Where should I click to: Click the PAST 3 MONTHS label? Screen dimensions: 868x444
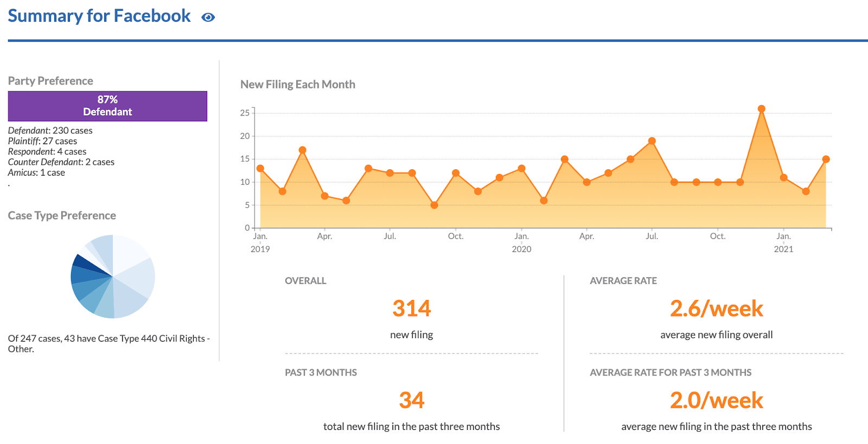(321, 372)
